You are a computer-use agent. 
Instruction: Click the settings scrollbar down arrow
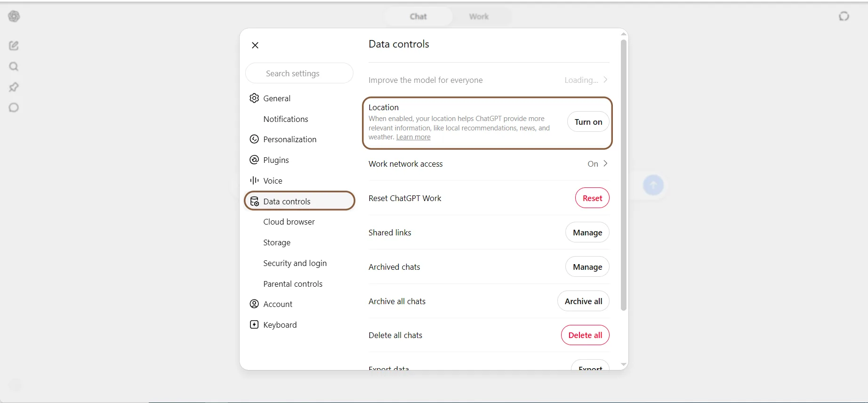[624, 364]
